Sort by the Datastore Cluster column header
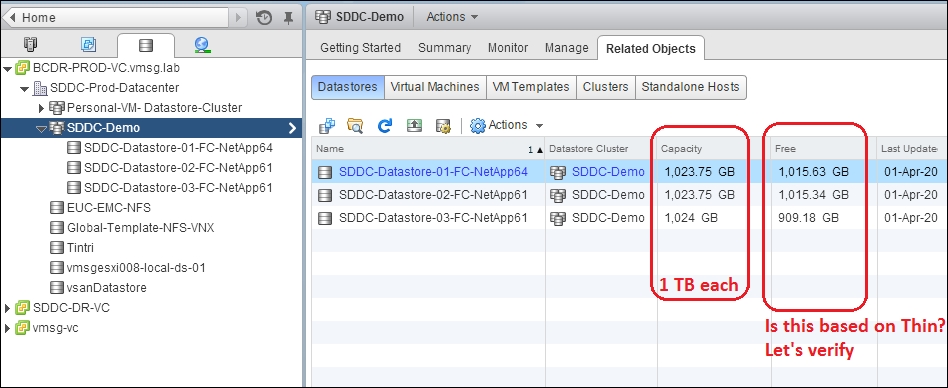This screenshot has width=948, height=388. coord(601,149)
